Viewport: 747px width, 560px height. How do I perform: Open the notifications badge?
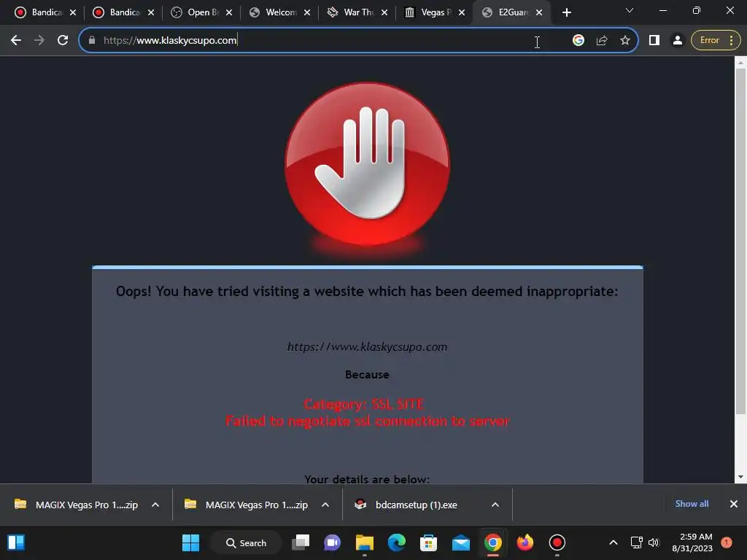click(727, 542)
